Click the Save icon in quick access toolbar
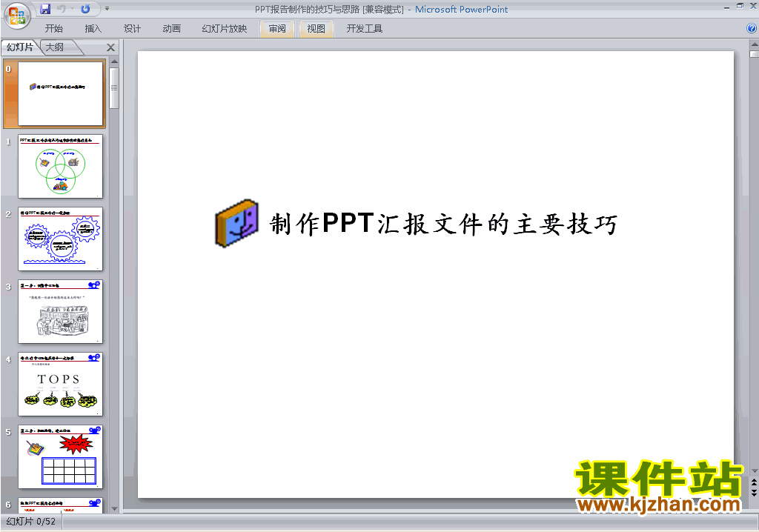 point(45,9)
